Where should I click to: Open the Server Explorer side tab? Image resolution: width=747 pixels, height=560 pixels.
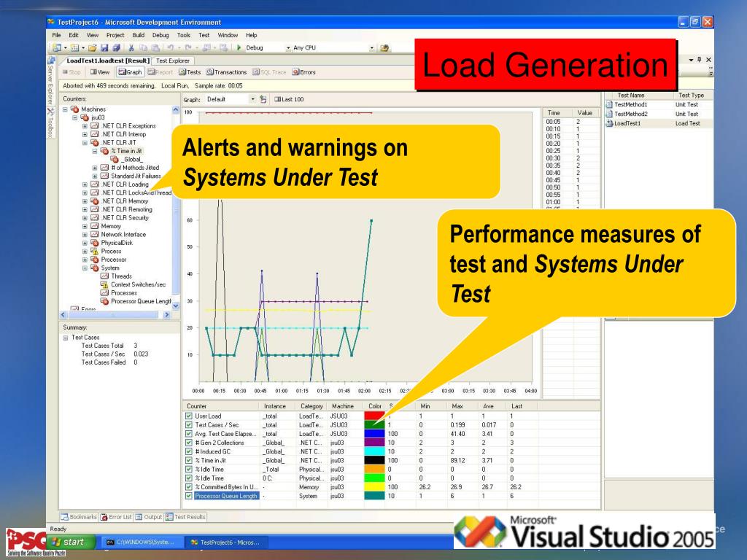click(x=50, y=80)
